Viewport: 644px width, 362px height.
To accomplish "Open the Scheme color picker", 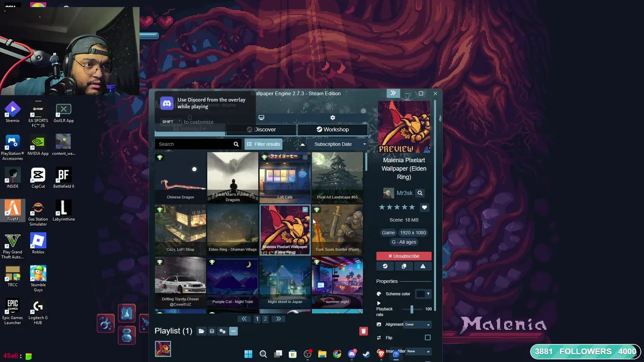I will [423, 294].
